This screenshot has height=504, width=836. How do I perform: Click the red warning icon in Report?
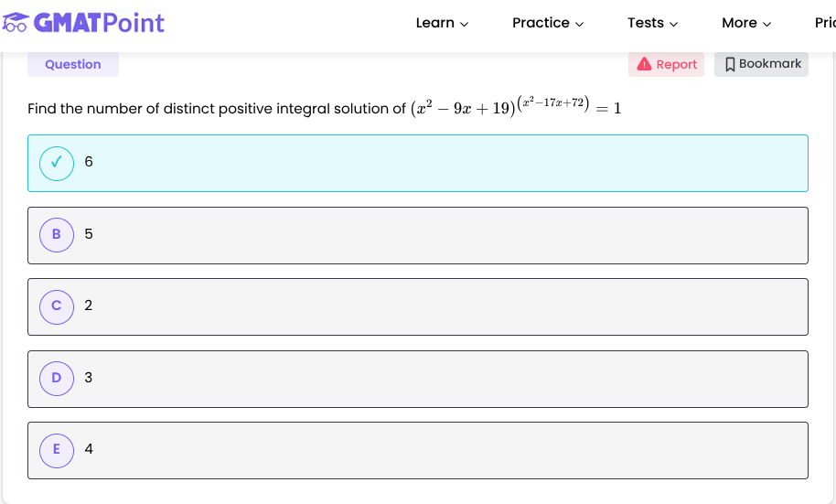pyautogui.click(x=644, y=64)
